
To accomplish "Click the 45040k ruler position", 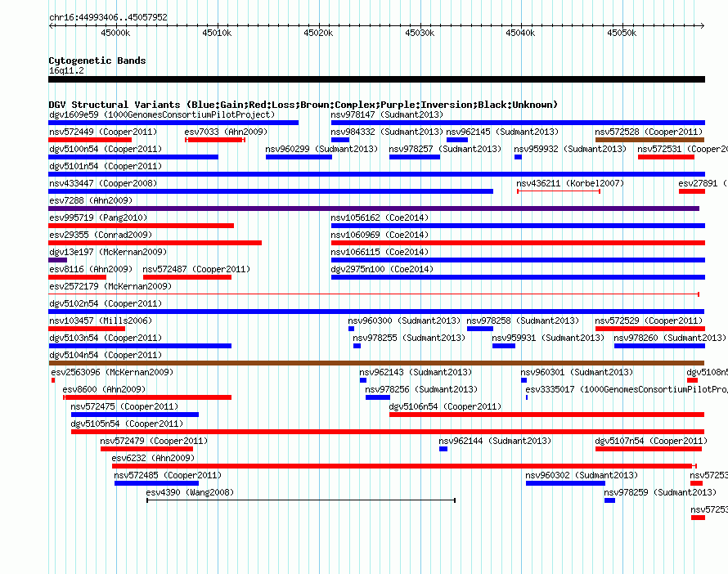I will 520,33.
